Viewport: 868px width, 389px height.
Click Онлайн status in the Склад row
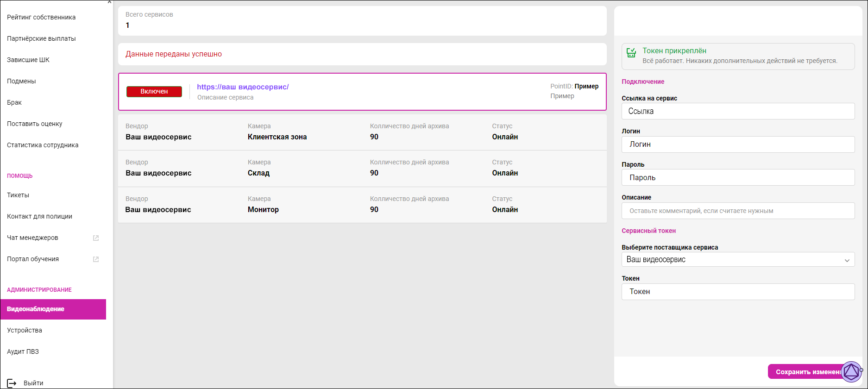click(505, 173)
